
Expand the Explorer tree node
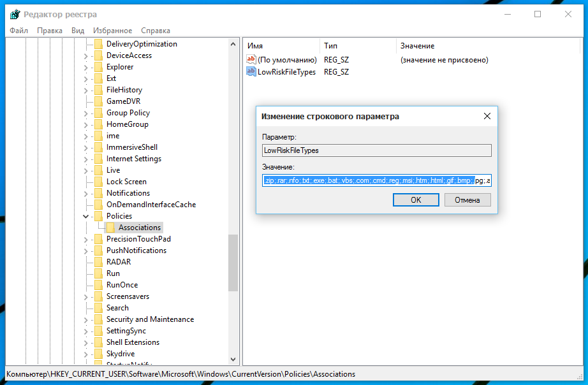tap(86, 67)
